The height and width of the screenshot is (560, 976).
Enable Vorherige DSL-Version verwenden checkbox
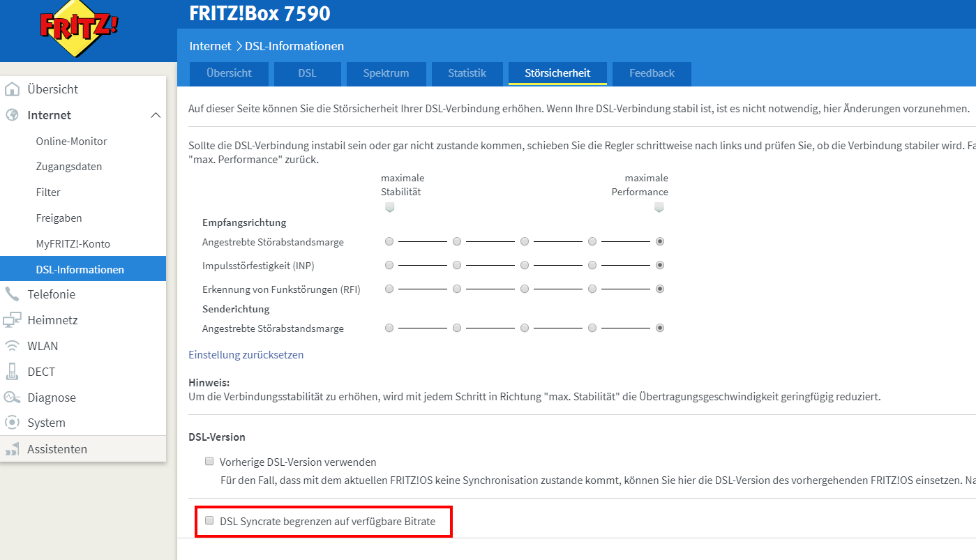(209, 461)
